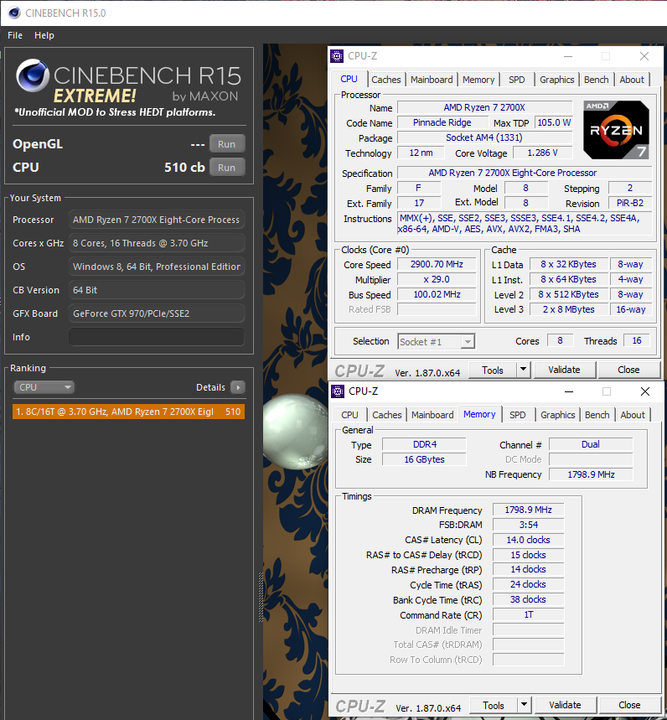Click the empty Info input field
The image size is (667, 720).
click(157, 337)
